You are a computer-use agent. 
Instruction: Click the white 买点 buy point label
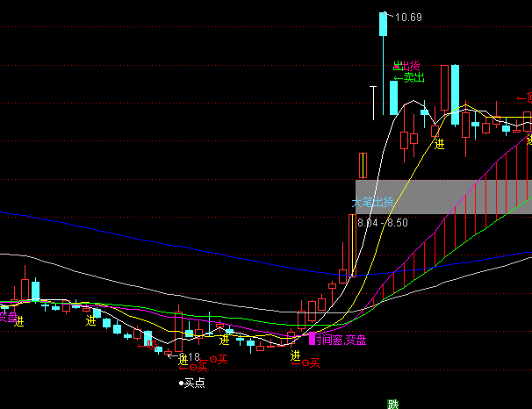192,382
